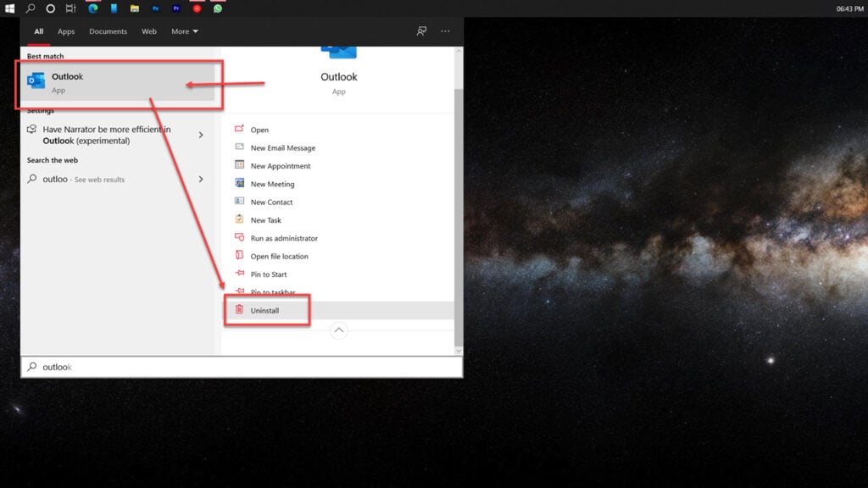Click the New Appointment calendar icon

tap(239, 165)
